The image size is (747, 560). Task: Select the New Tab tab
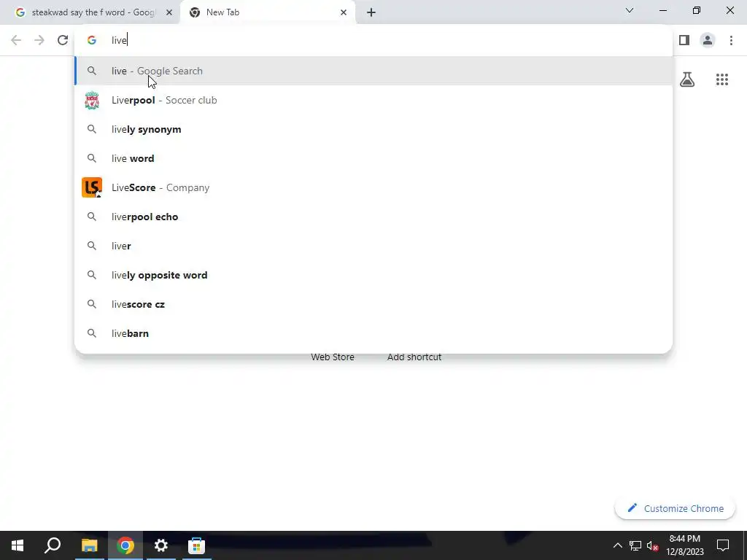[268, 12]
